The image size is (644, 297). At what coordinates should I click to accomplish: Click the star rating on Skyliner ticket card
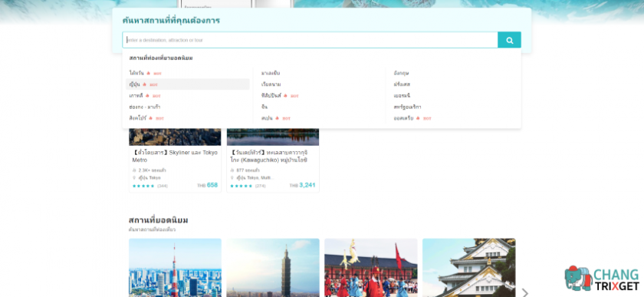[143, 186]
